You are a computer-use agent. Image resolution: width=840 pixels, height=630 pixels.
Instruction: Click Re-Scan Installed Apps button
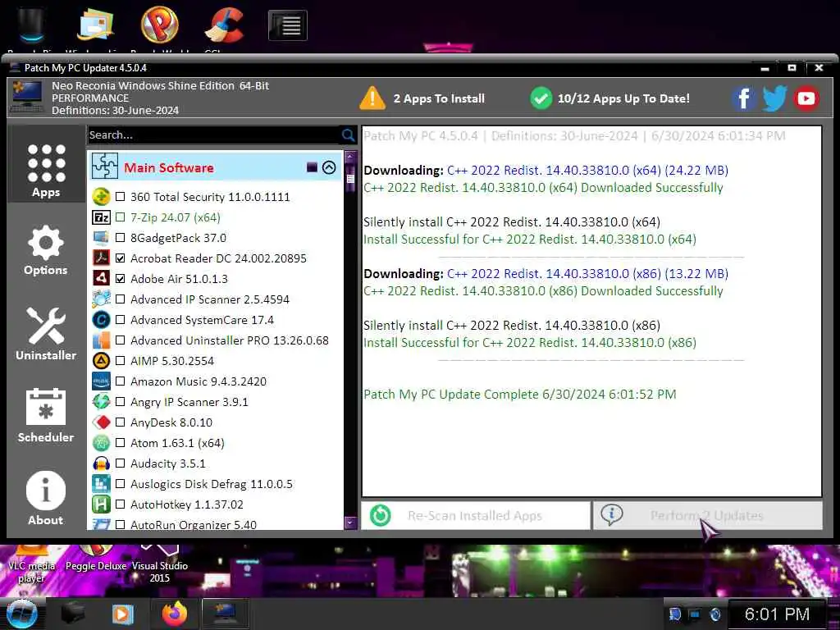(475, 515)
